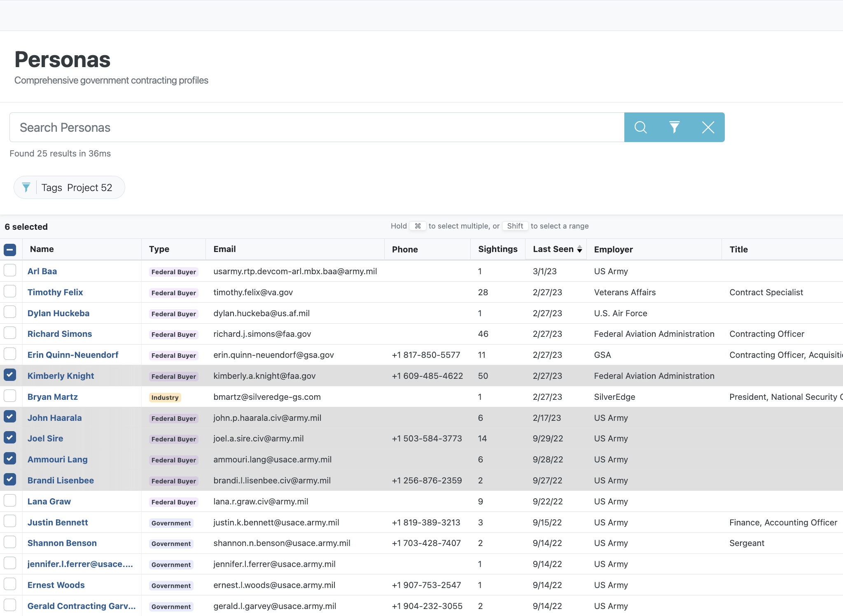Click email timothy.felix@va.gov
The height and width of the screenshot is (616, 843).
[253, 292]
